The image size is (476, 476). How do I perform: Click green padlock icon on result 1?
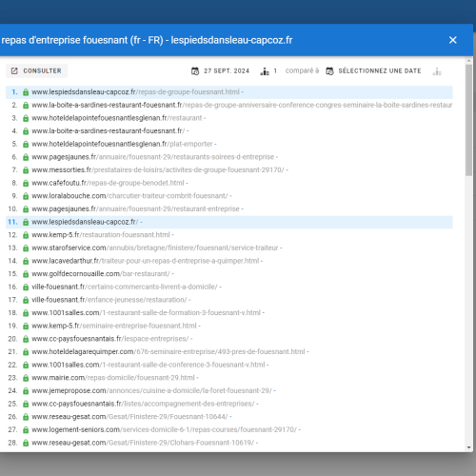pos(26,92)
